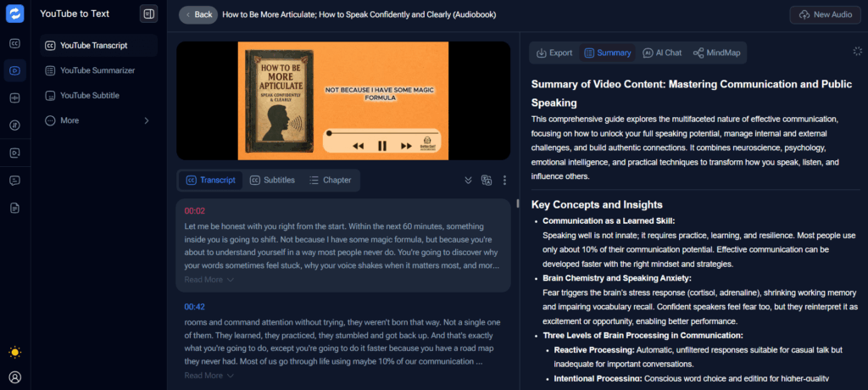
Task: Click the 'Summary of Video Content' heading
Action: 692,93
